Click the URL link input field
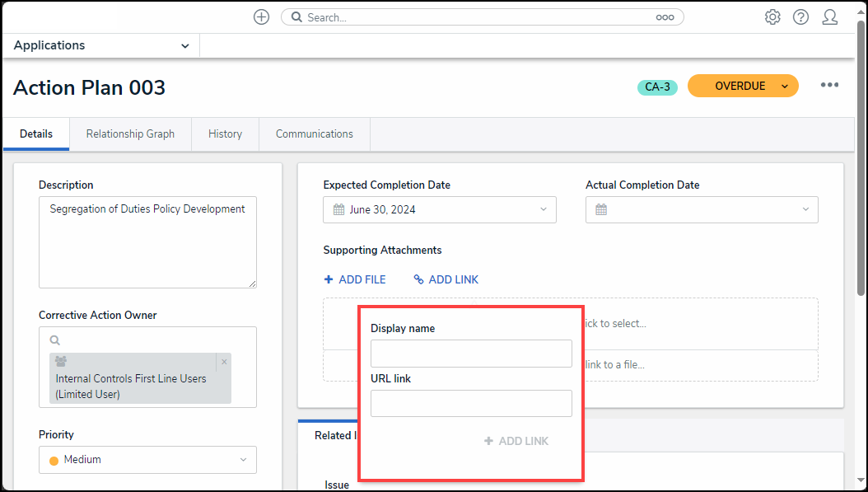 [471, 404]
